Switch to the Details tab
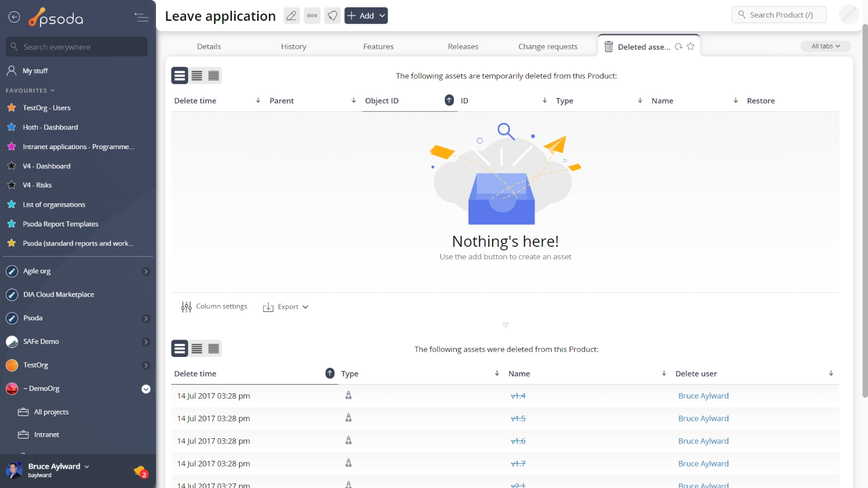This screenshot has width=868, height=488. click(209, 46)
